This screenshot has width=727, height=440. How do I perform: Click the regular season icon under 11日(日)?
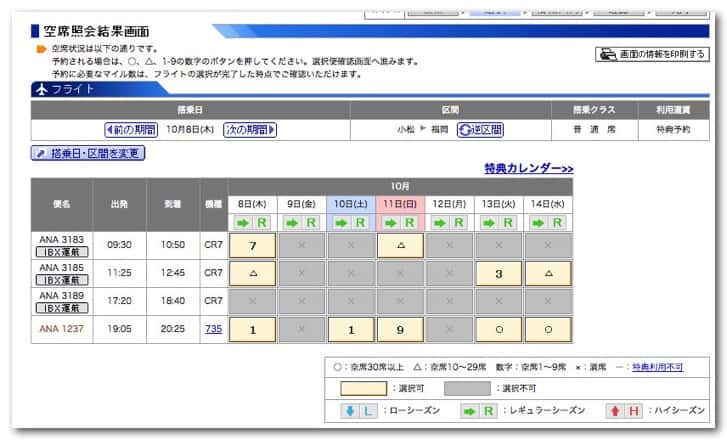pyautogui.click(x=401, y=223)
